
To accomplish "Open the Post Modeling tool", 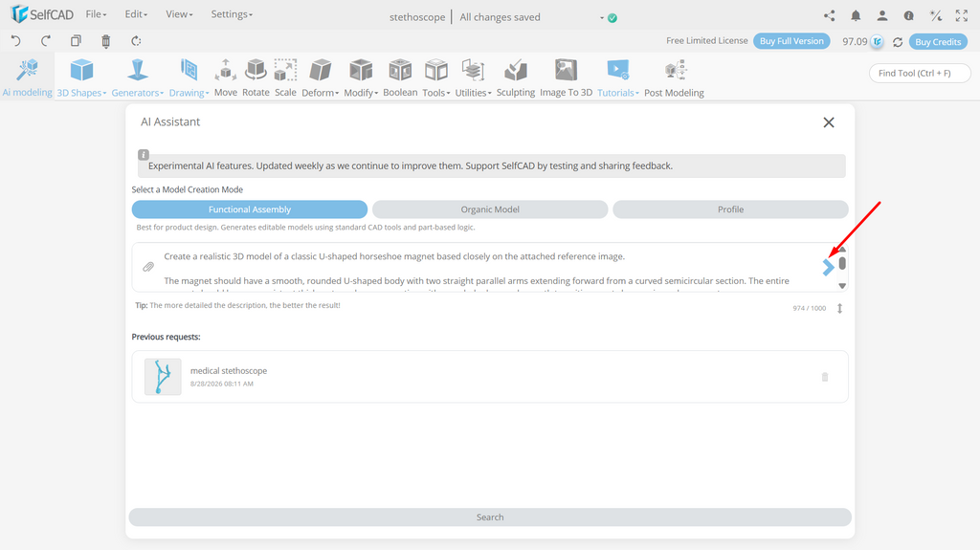I will [x=674, y=77].
